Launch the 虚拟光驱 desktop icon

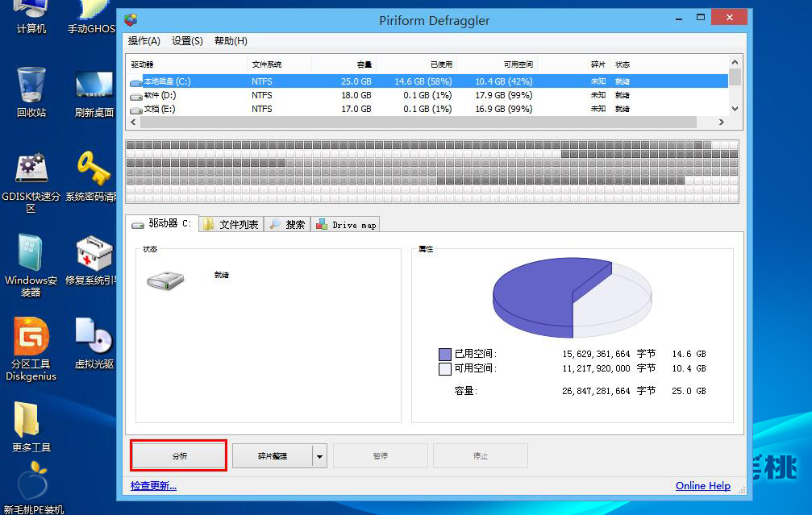click(x=94, y=343)
